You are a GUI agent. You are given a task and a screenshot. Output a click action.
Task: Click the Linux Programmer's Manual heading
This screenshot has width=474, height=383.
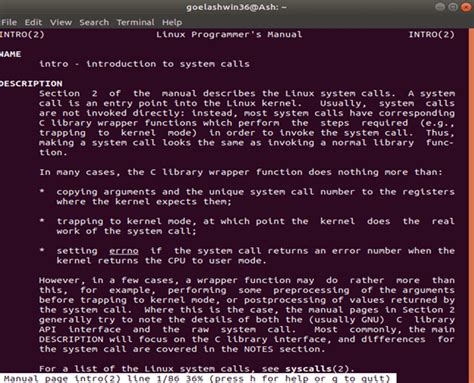point(229,35)
